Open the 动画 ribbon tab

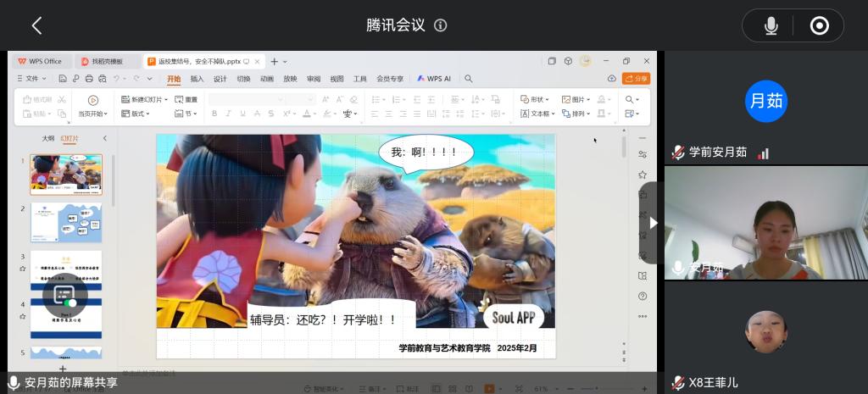pyautogui.click(x=267, y=79)
